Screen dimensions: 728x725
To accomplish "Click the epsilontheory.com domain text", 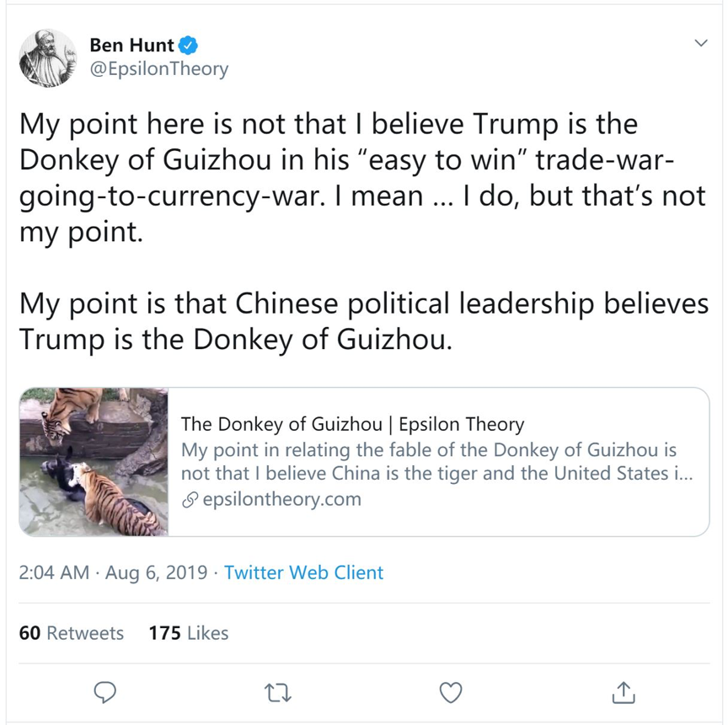I will click(282, 499).
